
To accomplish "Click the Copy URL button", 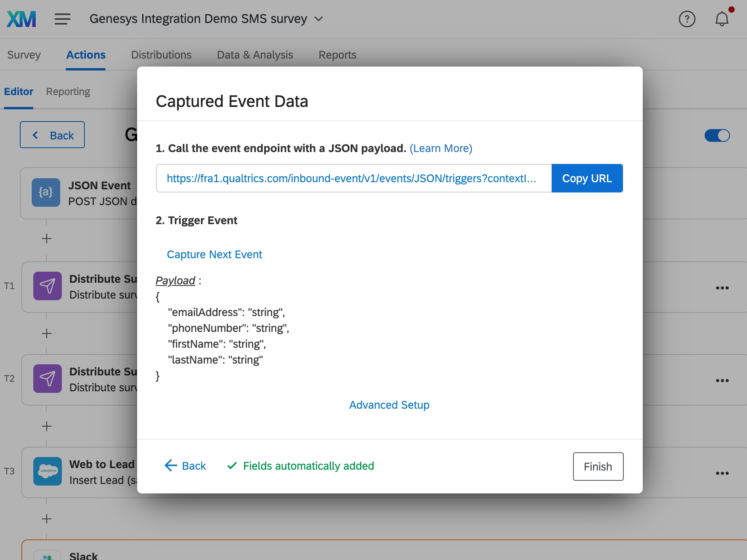I will tap(587, 178).
